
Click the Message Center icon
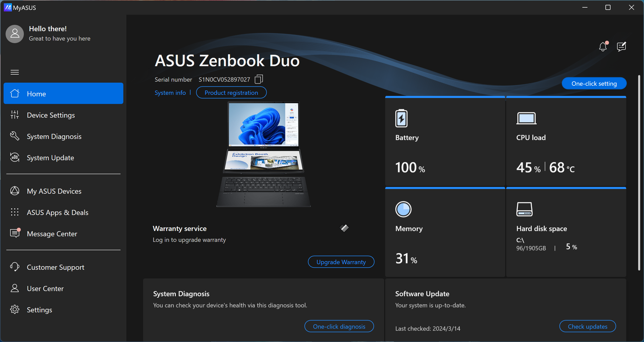point(15,233)
